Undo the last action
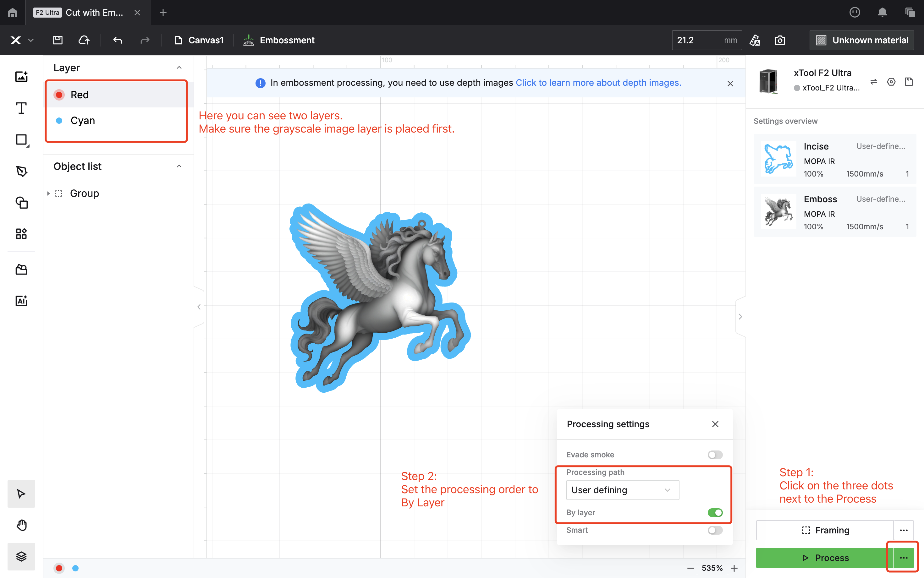The height and width of the screenshot is (578, 924). 118,40
